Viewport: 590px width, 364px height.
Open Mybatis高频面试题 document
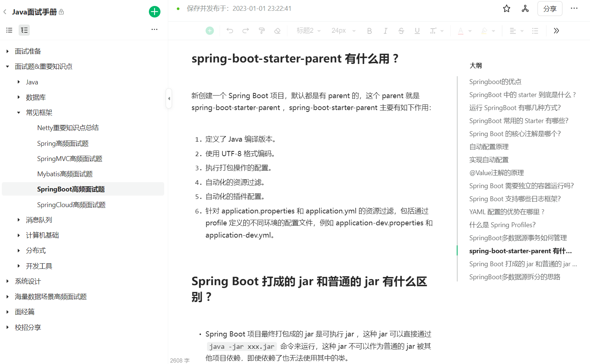pyautogui.click(x=65, y=174)
